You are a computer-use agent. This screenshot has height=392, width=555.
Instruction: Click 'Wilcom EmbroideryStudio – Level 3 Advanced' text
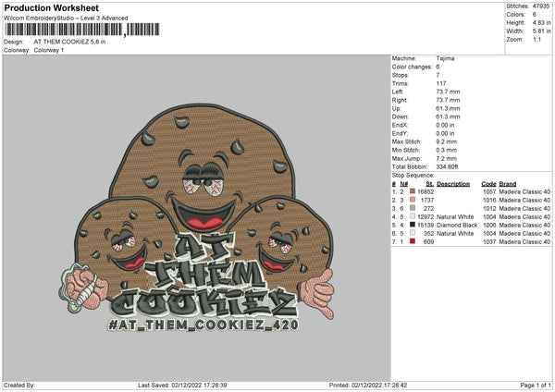[66, 18]
